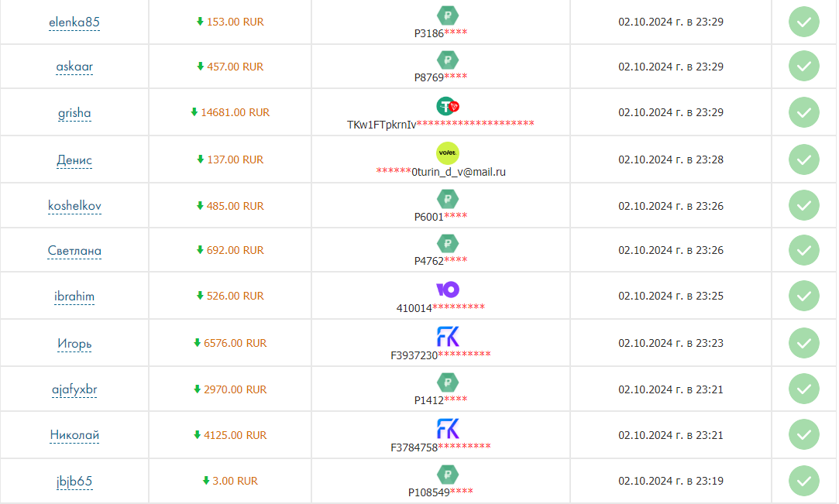The width and height of the screenshot is (839, 504).
Task: Click the Volet wallet icon in Денис's row
Action: (448, 153)
